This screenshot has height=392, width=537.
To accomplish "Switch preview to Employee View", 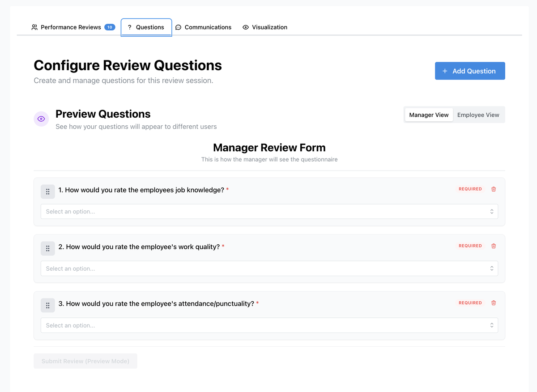I will (478, 115).
